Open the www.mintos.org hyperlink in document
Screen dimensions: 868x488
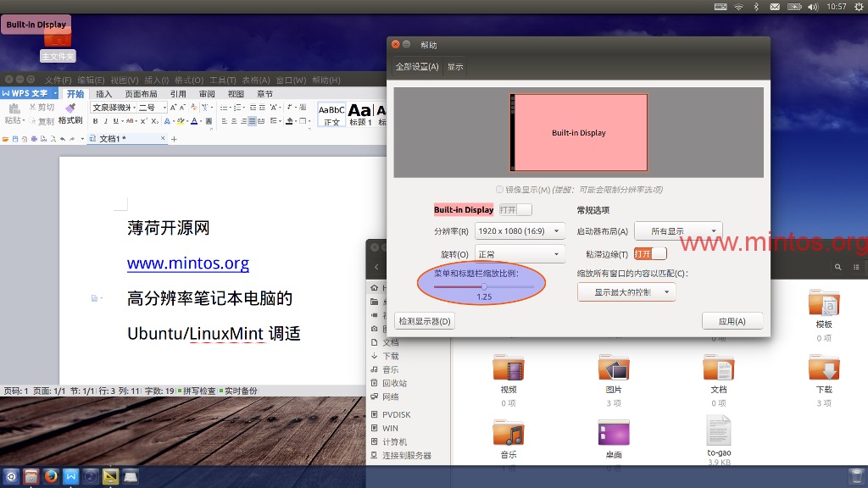188,263
